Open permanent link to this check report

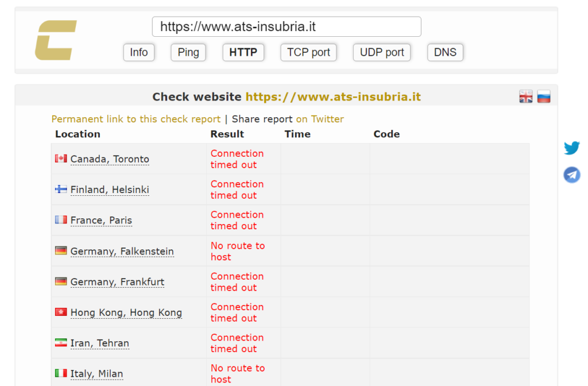(136, 119)
